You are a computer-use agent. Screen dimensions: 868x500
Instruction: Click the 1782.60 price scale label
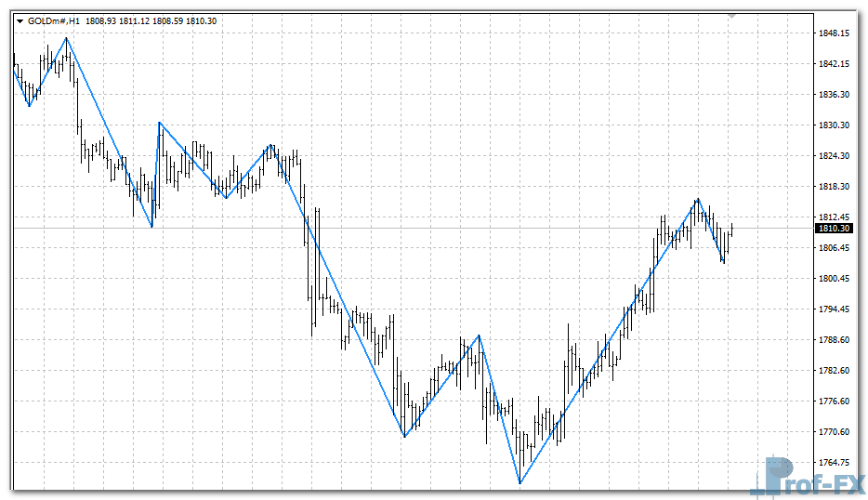834,371
